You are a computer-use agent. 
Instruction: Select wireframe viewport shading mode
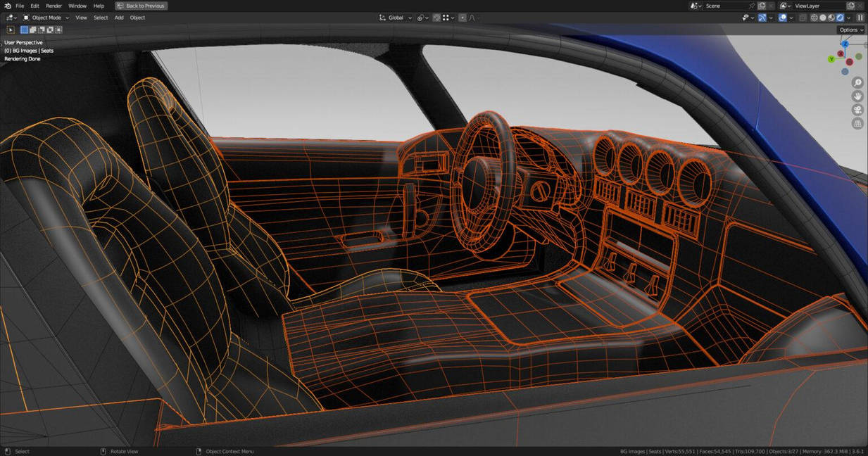click(814, 18)
